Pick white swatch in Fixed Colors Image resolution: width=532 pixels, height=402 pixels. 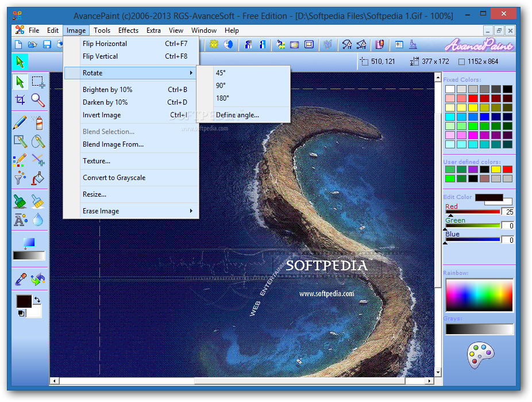[x=450, y=89]
